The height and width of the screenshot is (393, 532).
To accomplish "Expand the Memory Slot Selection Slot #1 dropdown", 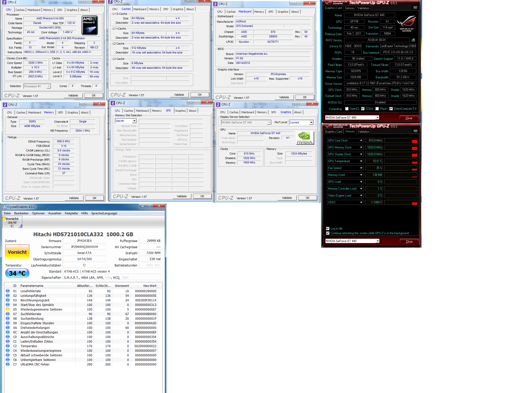I will coord(134,121).
